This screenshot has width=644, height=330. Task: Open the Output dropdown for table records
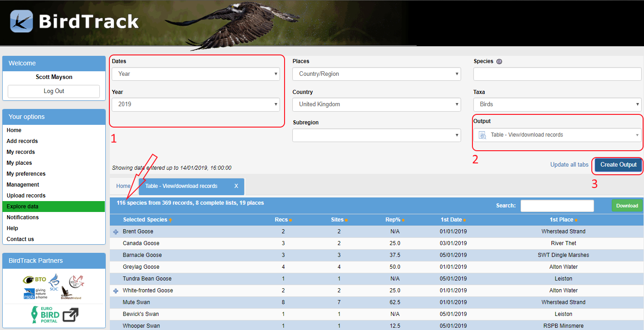pyautogui.click(x=557, y=135)
